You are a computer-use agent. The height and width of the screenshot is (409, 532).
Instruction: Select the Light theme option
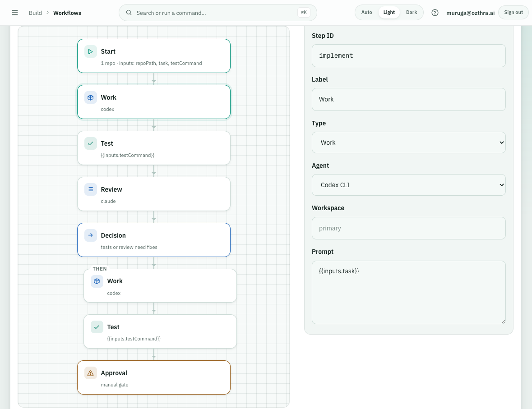coord(389,12)
